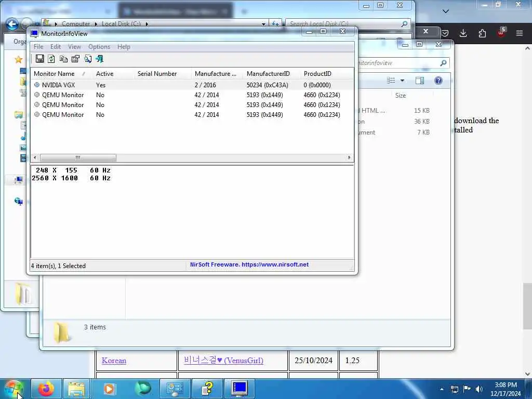Select the NVIDIA VGX monitor row

coord(192,85)
